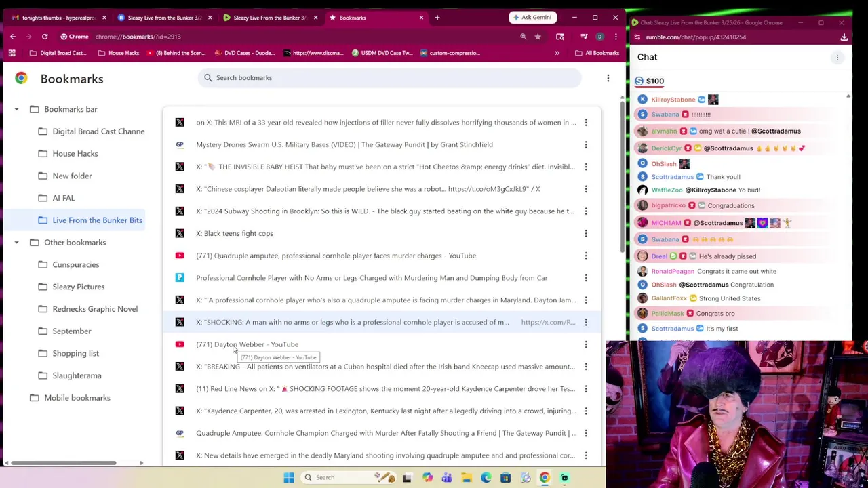Select the Quadruple amputee YouTube bookmark row

[x=382, y=256]
